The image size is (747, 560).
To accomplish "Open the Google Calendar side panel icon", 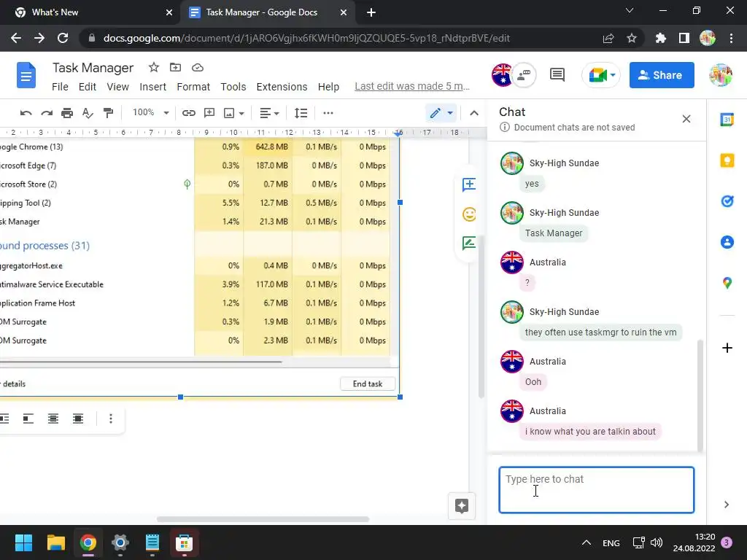I will click(x=727, y=120).
